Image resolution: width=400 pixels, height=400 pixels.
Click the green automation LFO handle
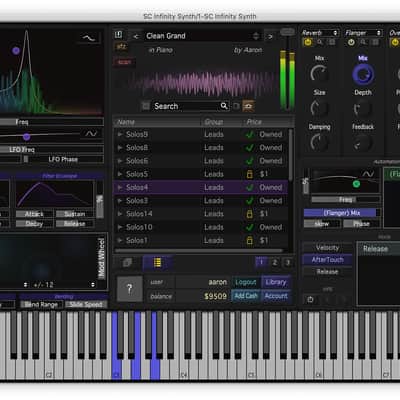click(356, 184)
